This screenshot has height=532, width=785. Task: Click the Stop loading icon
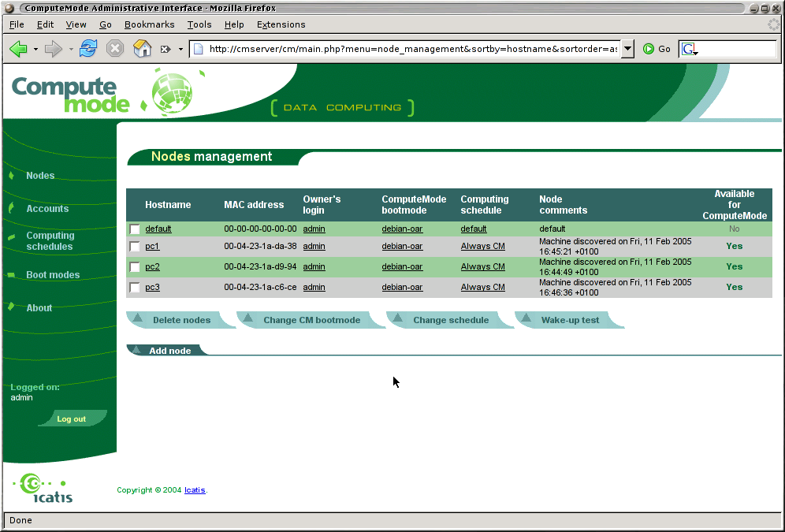(115, 49)
